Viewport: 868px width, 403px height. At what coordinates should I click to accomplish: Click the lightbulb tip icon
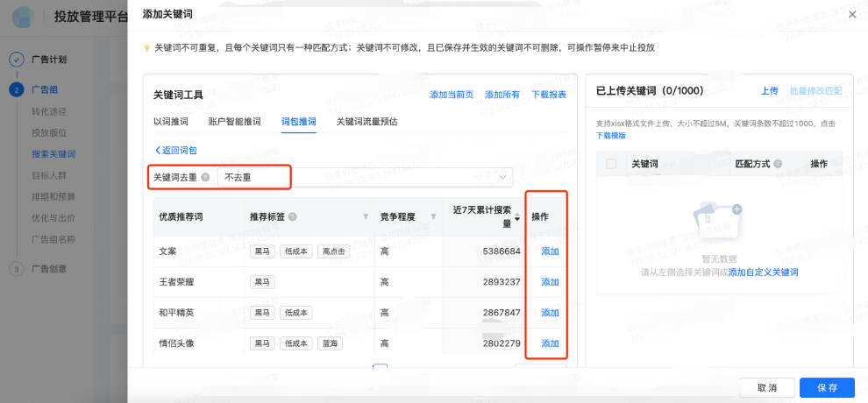[x=146, y=48]
